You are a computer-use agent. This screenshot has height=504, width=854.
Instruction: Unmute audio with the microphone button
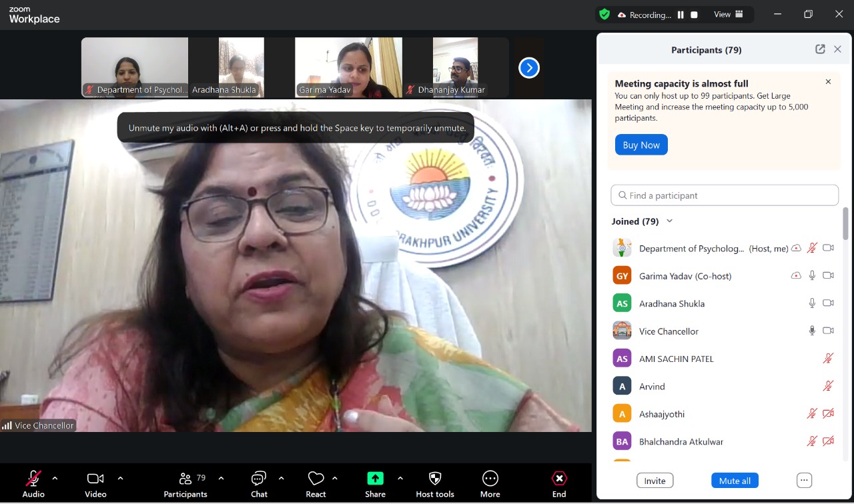click(x=33, y=479)
